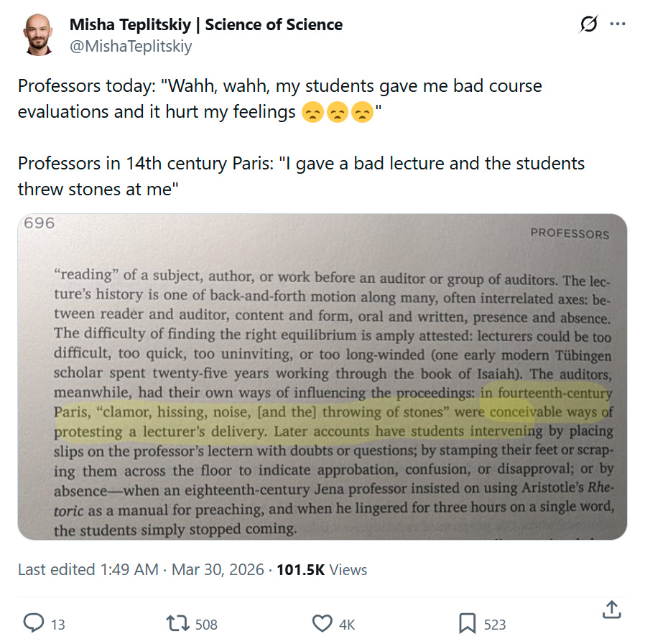
Task: Click the "Professors today" tweet text
Action: [x=279, y=87]
